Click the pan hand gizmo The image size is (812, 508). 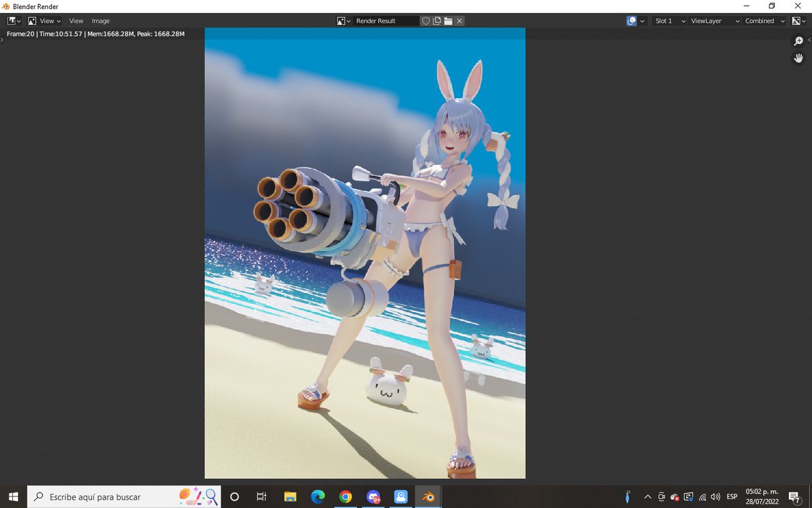click(798, 58)
